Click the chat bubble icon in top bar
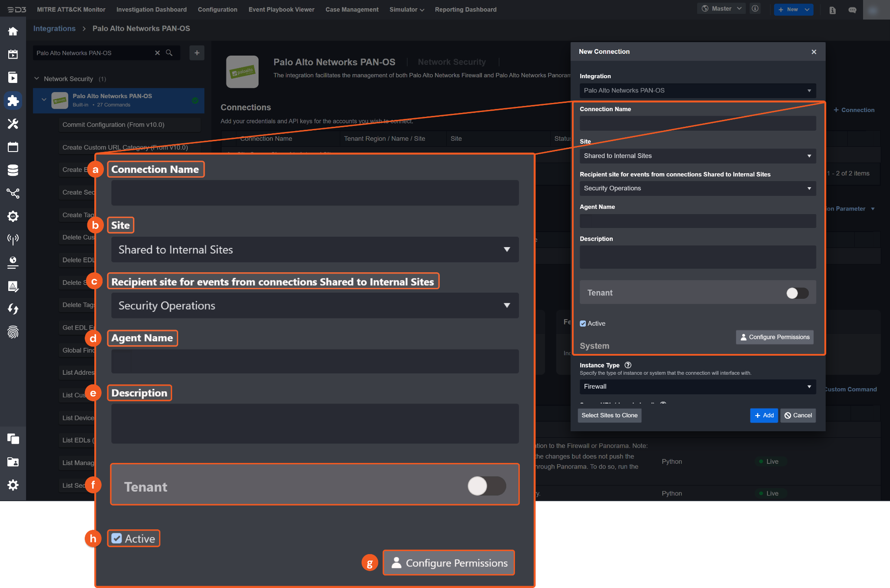 [852, 10]
